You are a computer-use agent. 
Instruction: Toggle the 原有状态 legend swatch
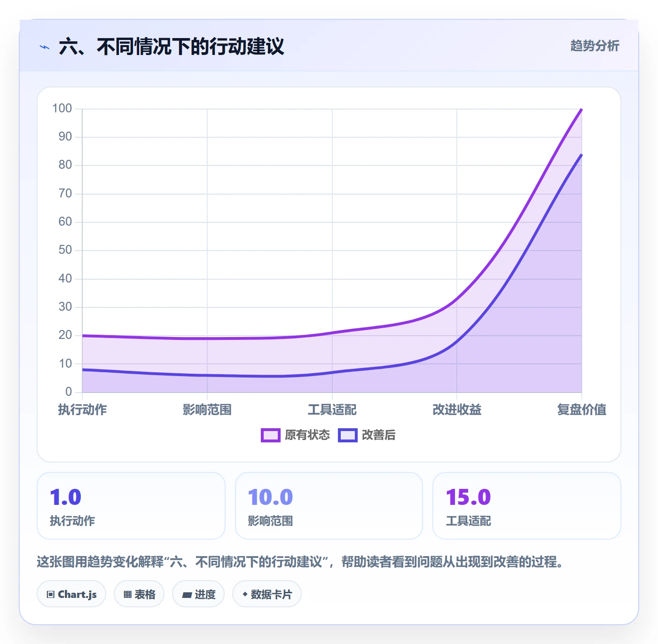271,435
